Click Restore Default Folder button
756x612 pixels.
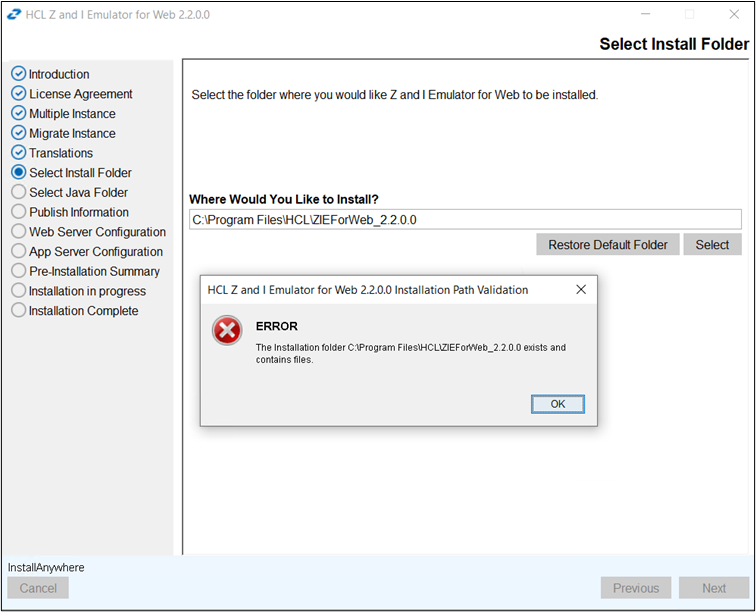coord(608,245)
